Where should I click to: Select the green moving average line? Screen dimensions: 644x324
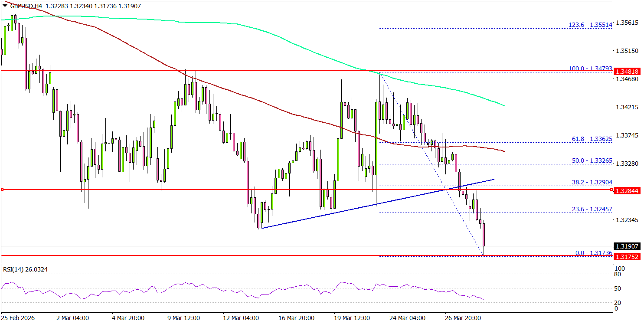(x=304, y=48)
